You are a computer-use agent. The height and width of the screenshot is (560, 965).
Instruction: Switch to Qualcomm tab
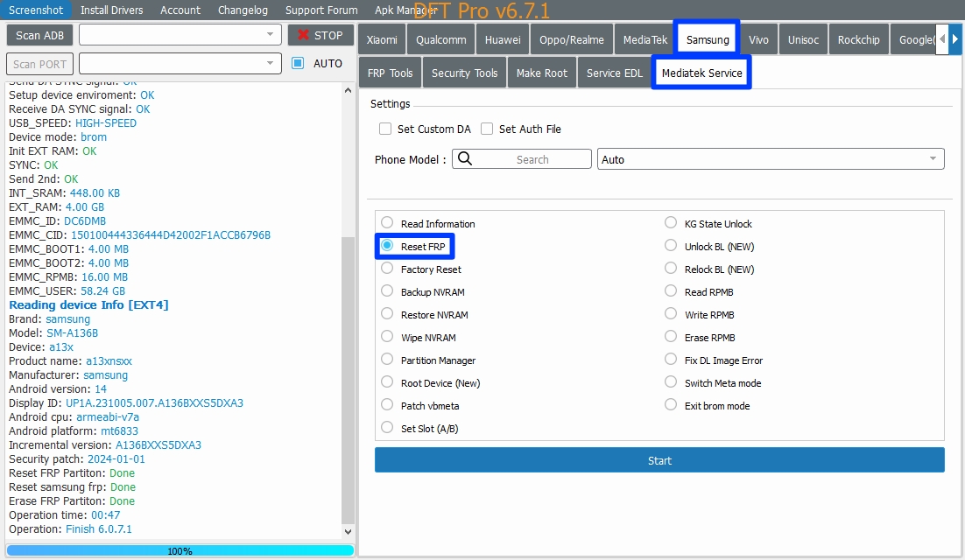click(x=440, y=39)
